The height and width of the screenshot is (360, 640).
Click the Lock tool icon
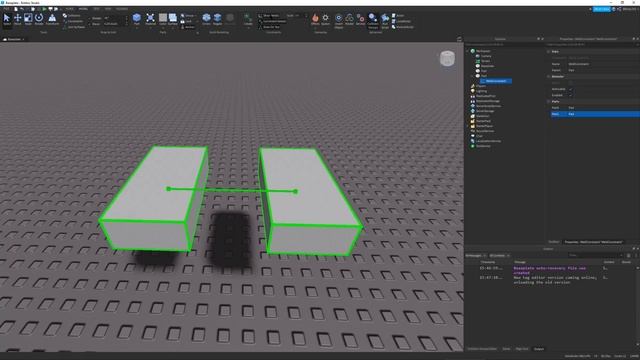[183, 21]
